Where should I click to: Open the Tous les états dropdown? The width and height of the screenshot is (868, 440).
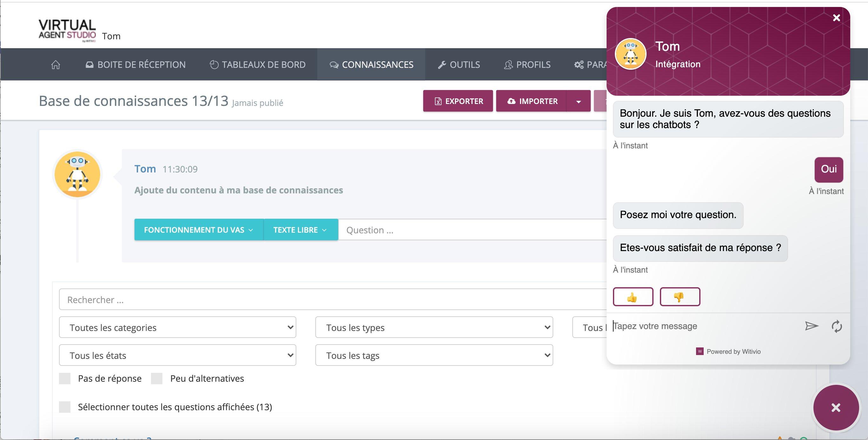178,355
